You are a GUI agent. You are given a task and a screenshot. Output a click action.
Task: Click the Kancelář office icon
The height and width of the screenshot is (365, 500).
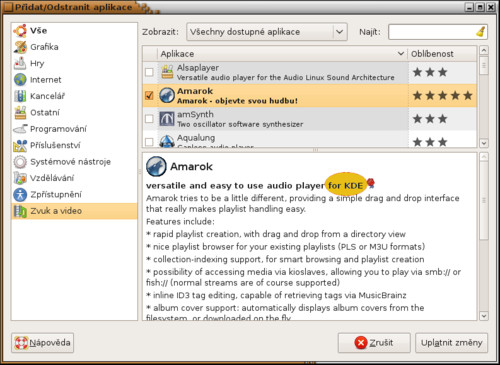coord(20,96)
